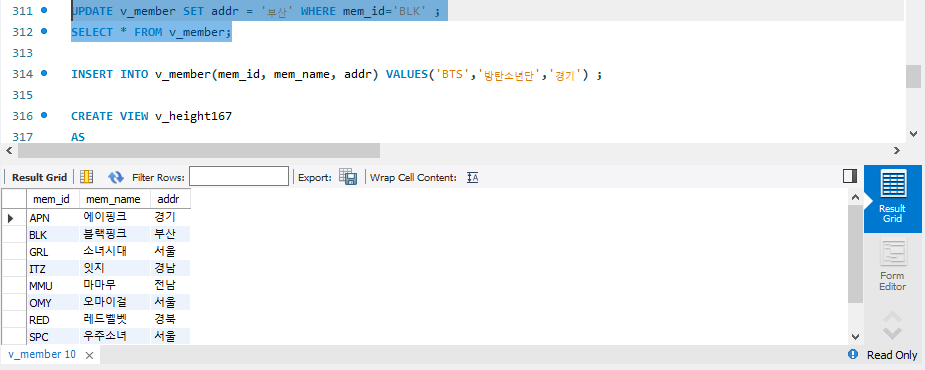Select the 레드벨벳 name cell

tap(114, 320)
